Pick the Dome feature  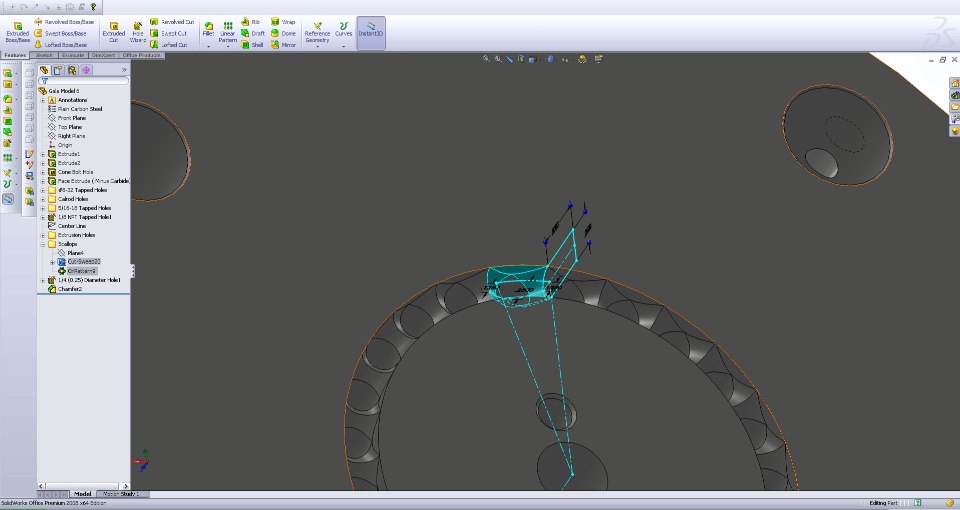click(283, 33)
